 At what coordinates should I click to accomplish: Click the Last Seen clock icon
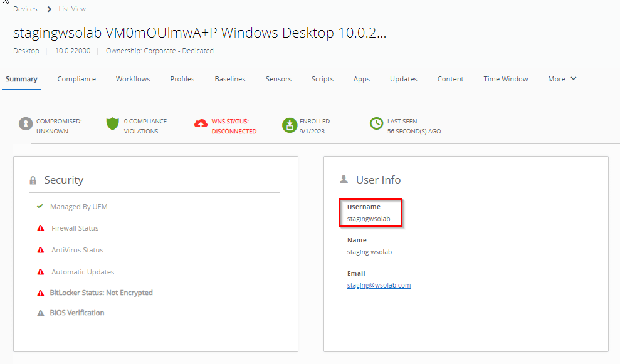tap(376, 124)
